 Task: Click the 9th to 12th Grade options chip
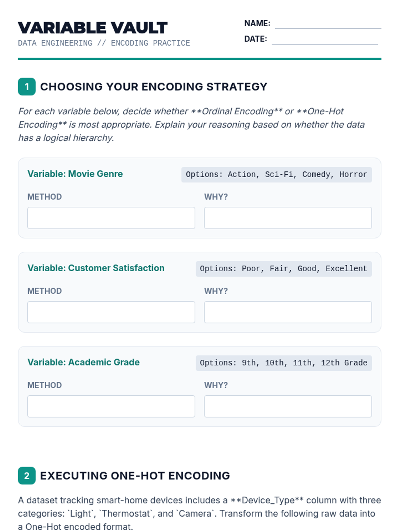point(284,363)
